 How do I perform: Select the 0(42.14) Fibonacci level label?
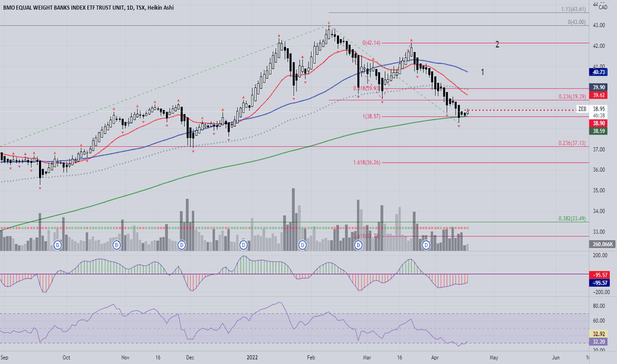371,42
